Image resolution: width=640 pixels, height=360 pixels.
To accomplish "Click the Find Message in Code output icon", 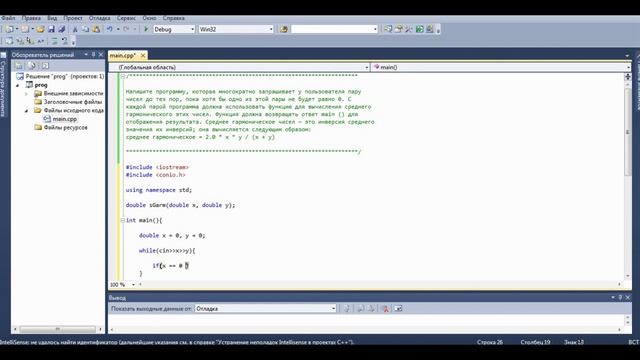I will point(347,309).
